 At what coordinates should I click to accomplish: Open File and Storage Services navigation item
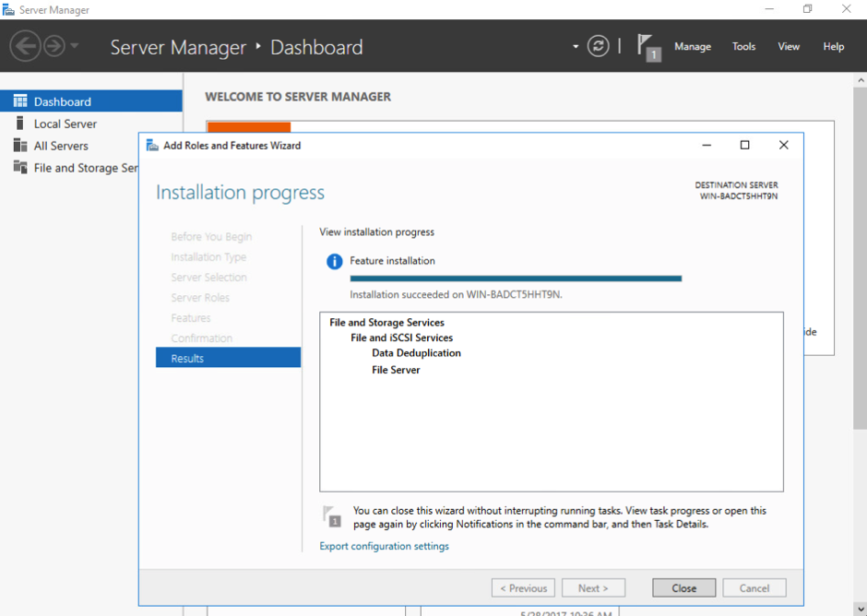tap(69, 168)
